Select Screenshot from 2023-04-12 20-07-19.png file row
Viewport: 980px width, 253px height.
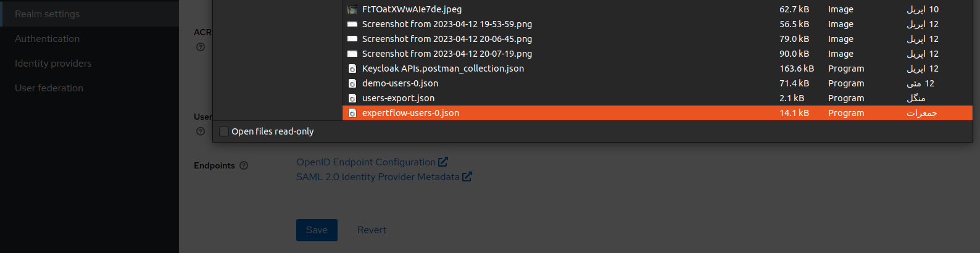(447, 54)
